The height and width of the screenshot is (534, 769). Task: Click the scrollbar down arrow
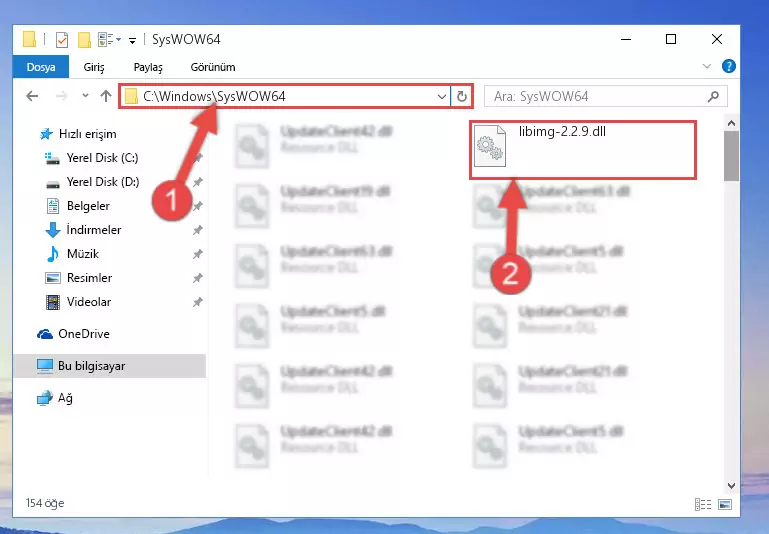pyautogui.click(x=731, y=485)
